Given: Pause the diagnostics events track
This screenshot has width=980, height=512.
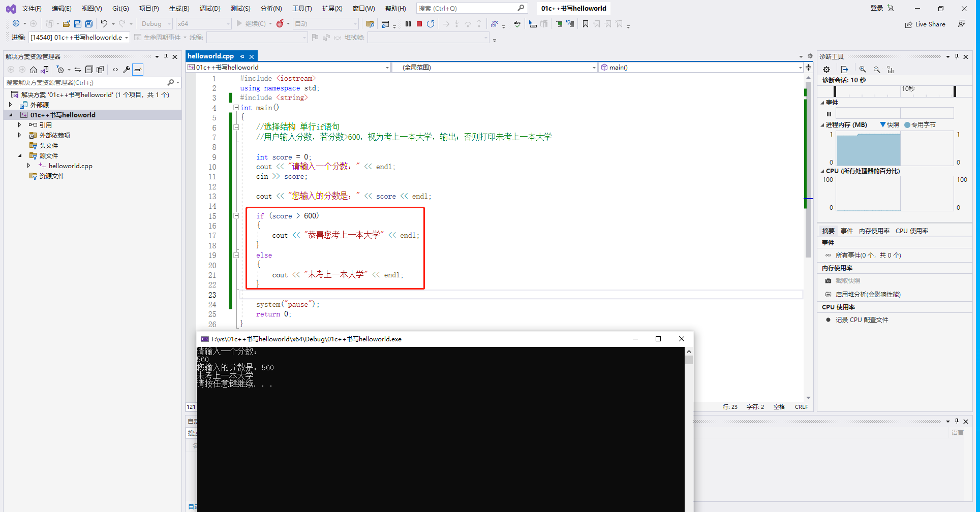Looking at the screenshot, I should tap(829, 114).
